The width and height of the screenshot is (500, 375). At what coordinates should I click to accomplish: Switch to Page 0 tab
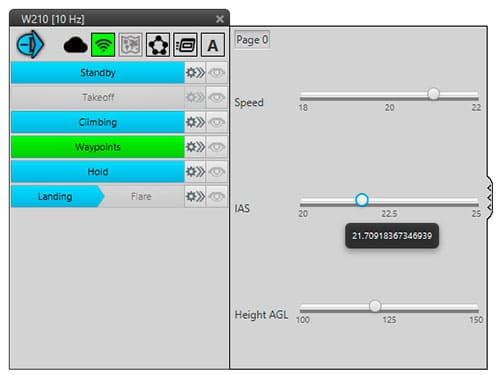252,40
